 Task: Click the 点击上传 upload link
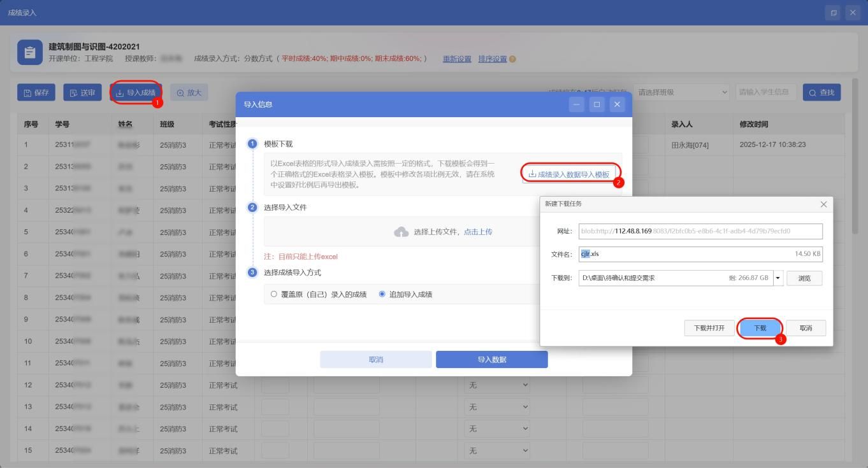click(478, 232)
